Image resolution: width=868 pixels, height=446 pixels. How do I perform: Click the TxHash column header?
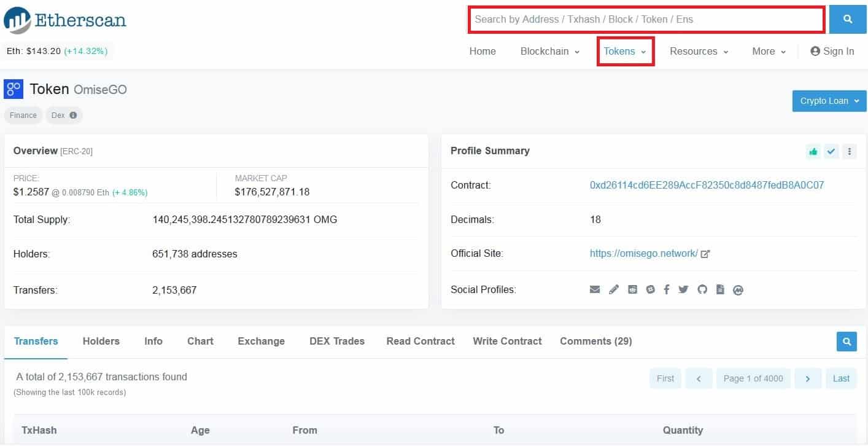click(x=39, y=430)
